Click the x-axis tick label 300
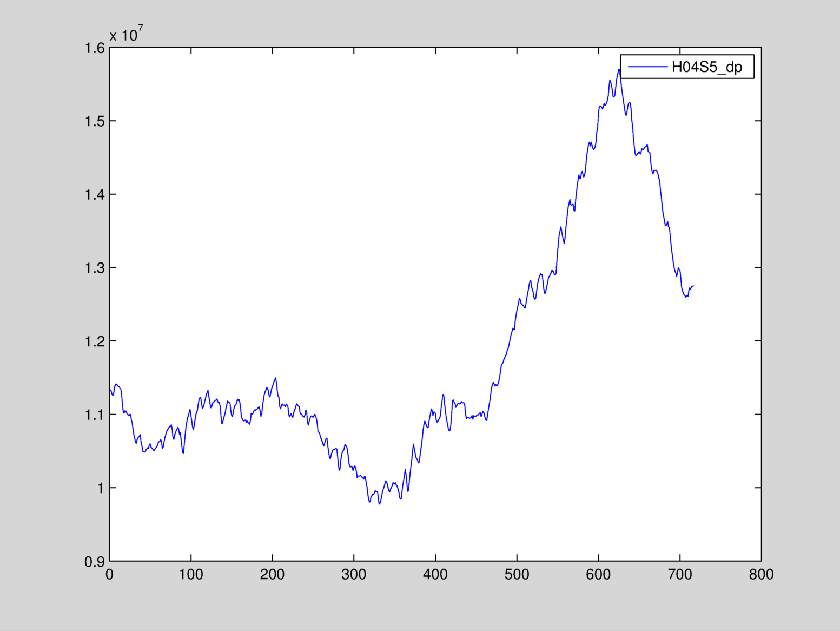Viewport: 840px width, 631px height. click(354, 575)
